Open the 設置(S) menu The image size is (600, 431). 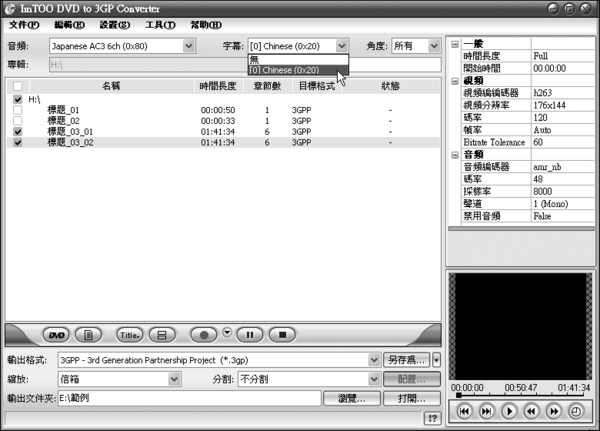pos(115,25)
